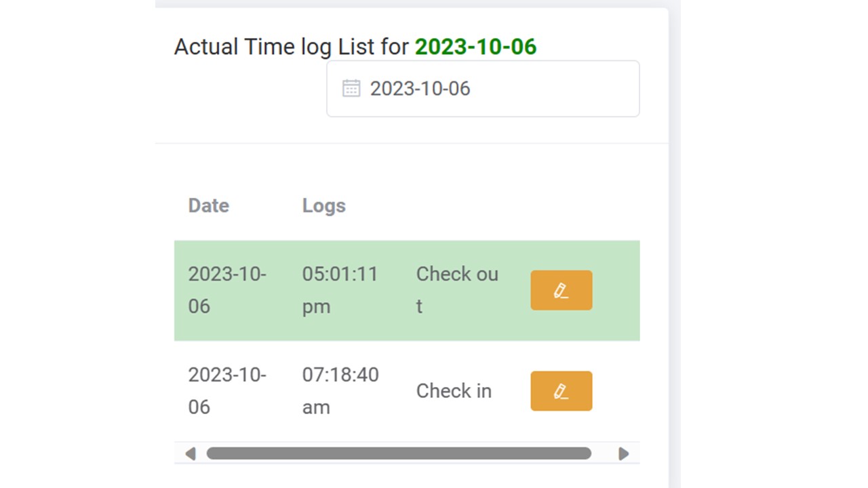868x488 pixels.
Task: Click the date cell in the Check in row
Action: tap(226, 391)
